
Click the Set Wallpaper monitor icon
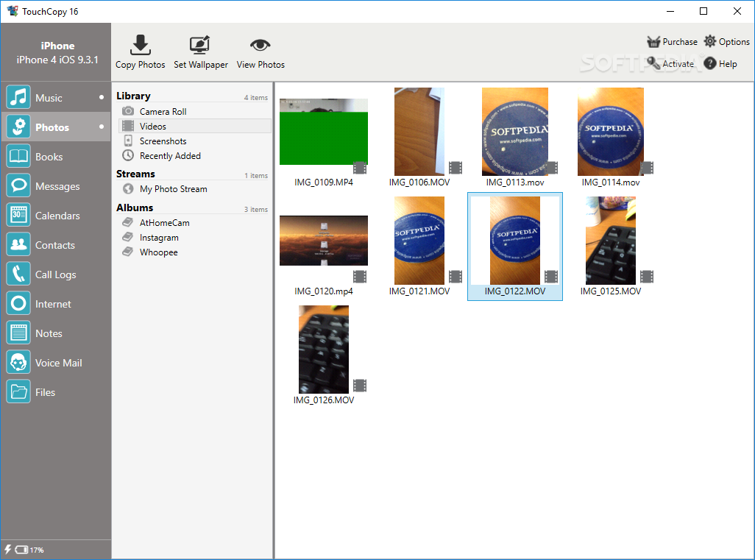(200, 45)
